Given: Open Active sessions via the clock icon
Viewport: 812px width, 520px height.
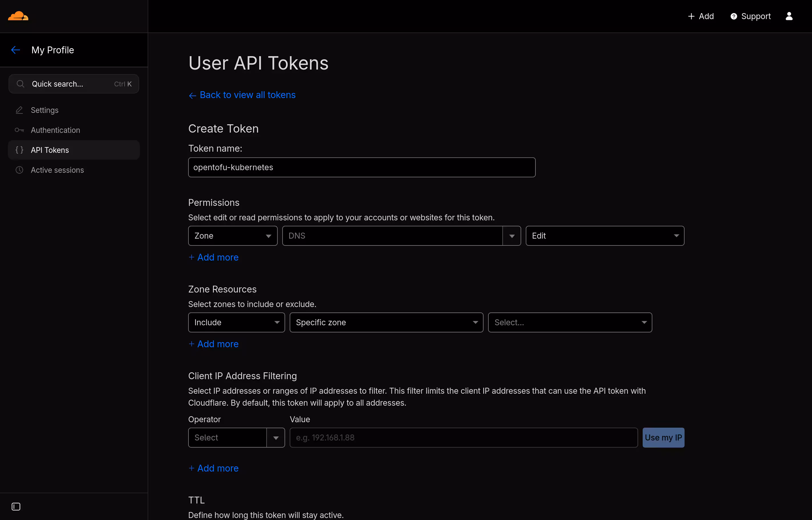Looking at the screenshot, I should 19,170.
